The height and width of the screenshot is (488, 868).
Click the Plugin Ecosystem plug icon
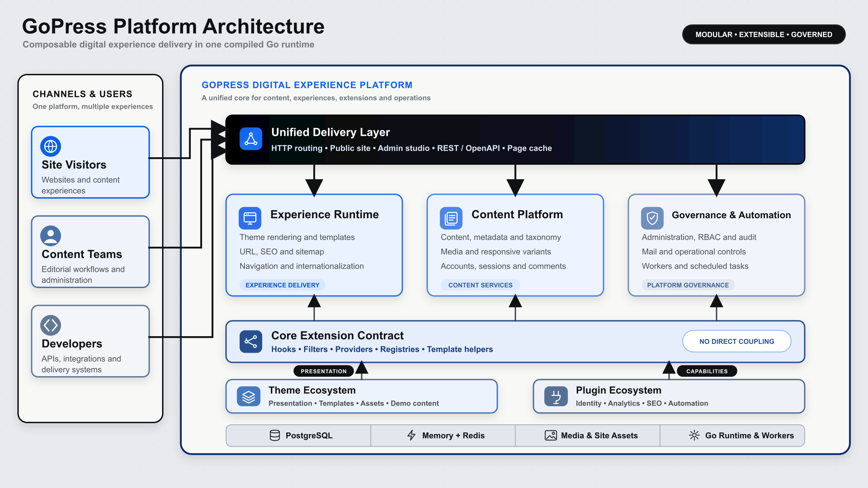pyautogui.click(x=556, y=396)
